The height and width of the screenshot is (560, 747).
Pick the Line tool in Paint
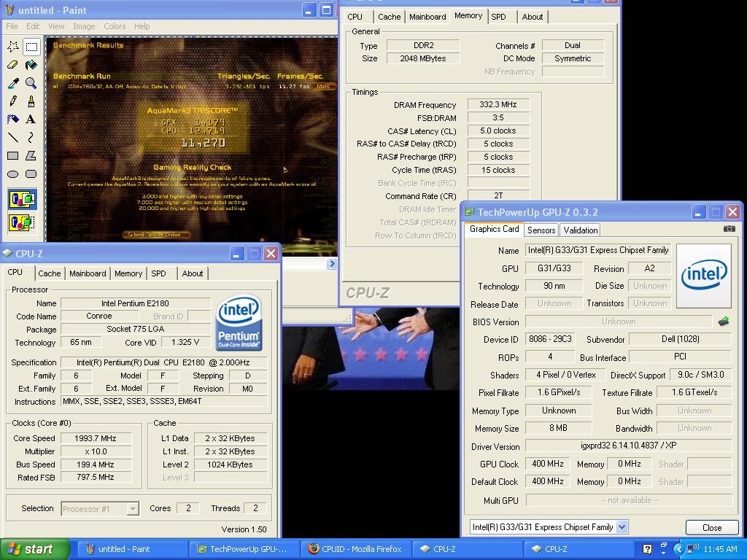(13, 137)
